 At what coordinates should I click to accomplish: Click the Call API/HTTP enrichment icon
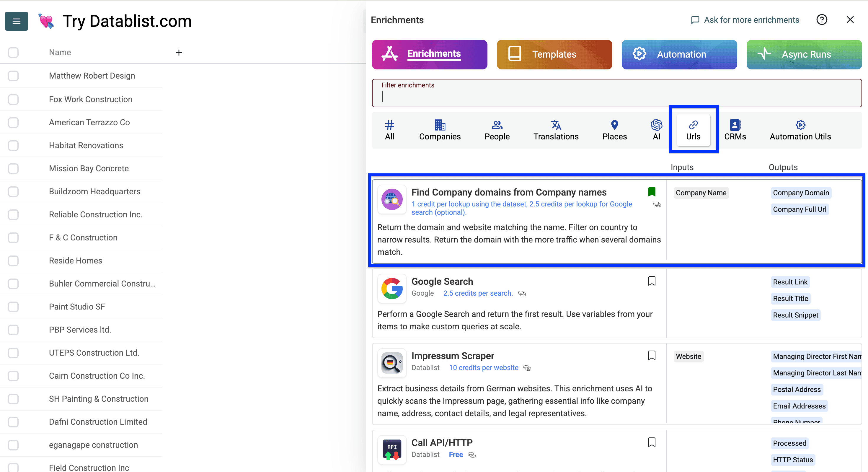(x=391, y=450)
